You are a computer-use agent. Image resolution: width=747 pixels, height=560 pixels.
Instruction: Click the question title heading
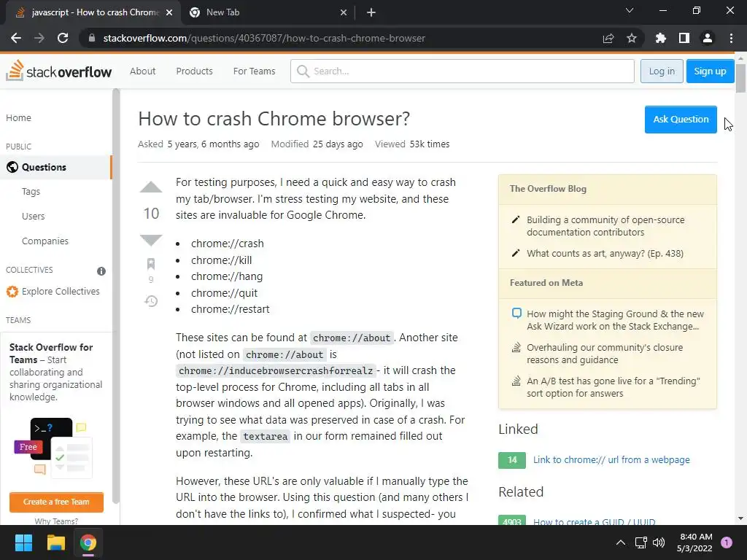(274, 119)
